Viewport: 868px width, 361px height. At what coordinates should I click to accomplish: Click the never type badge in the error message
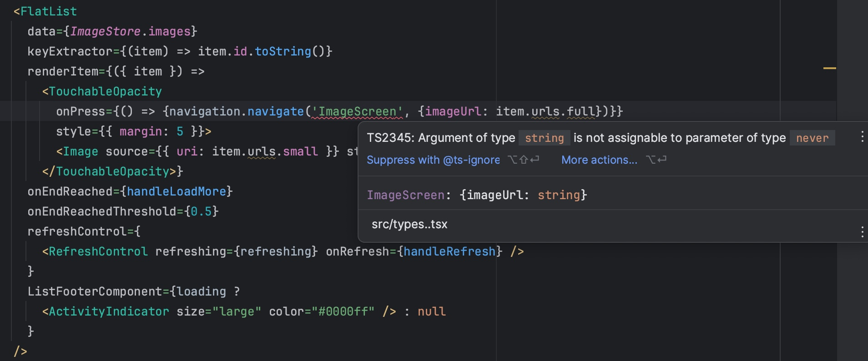pos(812,138)
